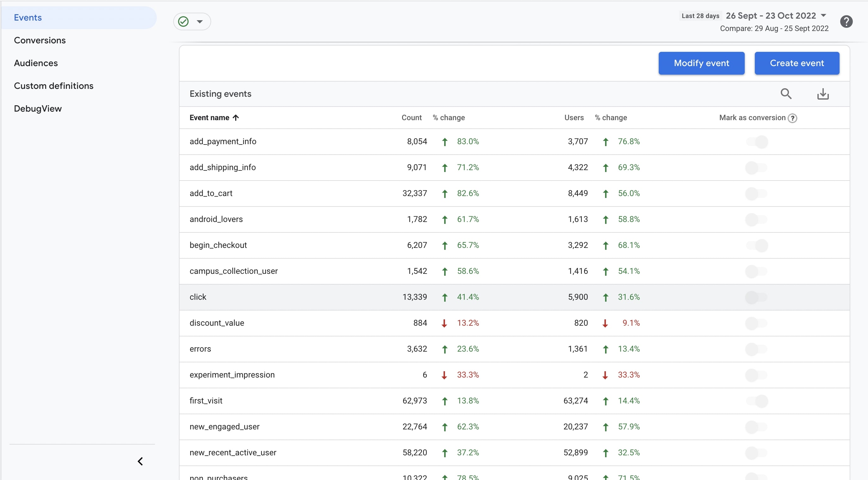Toggle conversion for add_payment_info
This screenshot has width=868, height=480.
coord(757,142)
